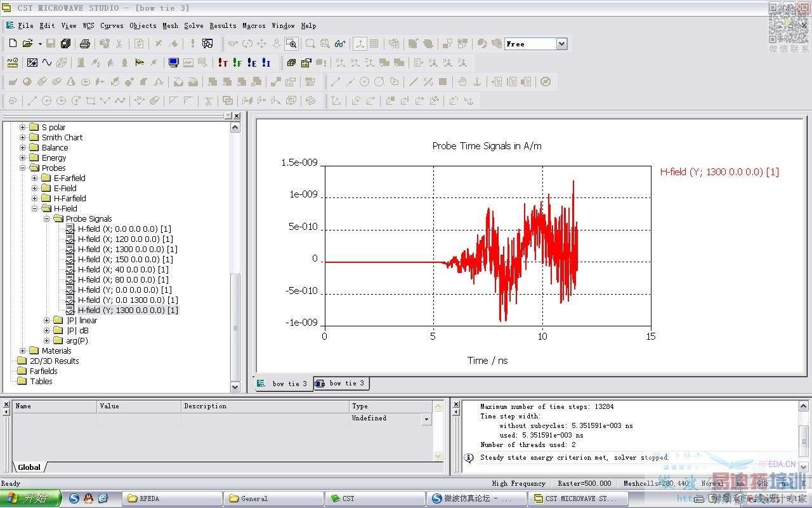This screenshot has height=508, width=812.
Task: Select H-field (X; 120 0.0 0.0) probe signal
Action: [x=125, y=239]
